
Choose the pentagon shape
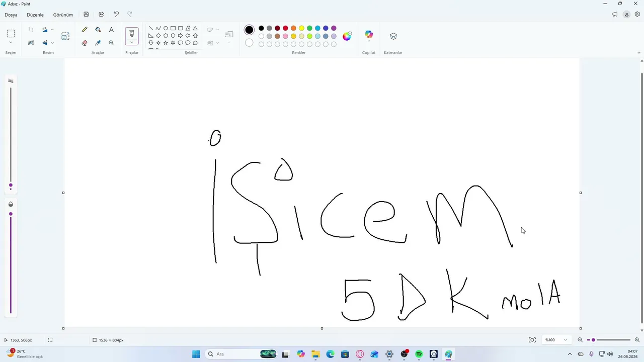(166, 36)
